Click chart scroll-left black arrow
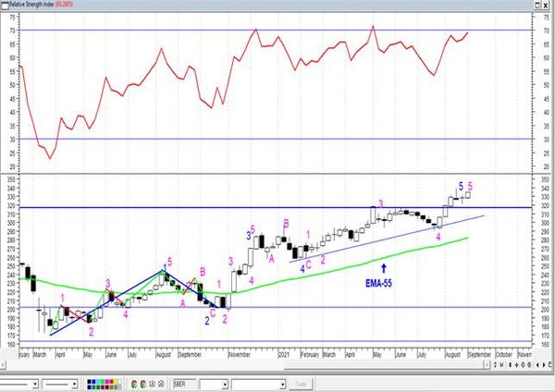Viewport: 555px width, 392px height. [x=537, y=365]
